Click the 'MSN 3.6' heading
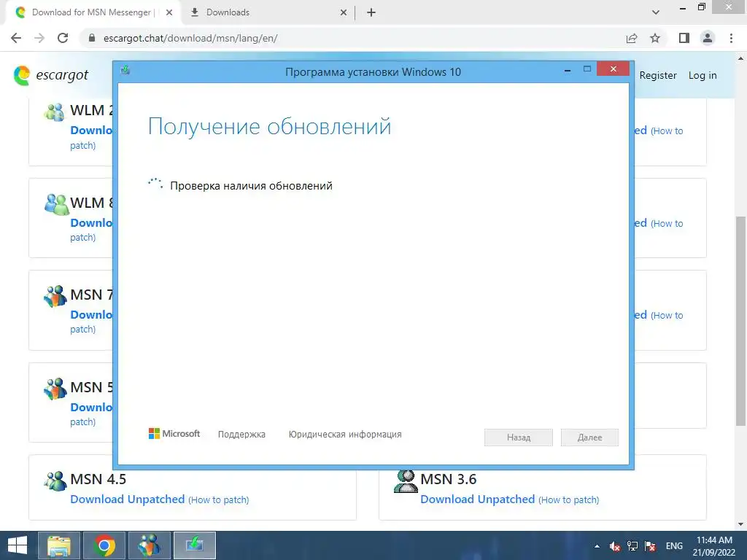 pyautogui.click(x=449, y=479)
